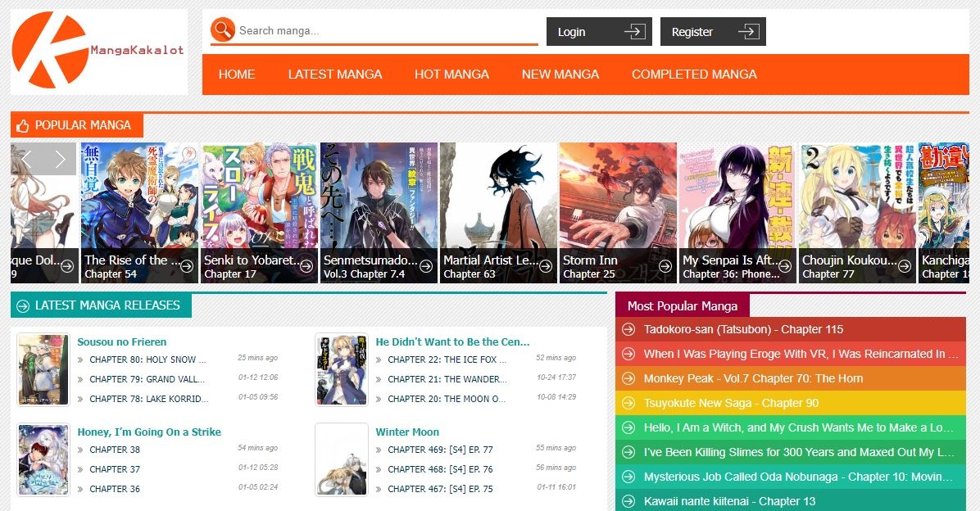980x511 pixels.
Task: Open Honey, I'm Going On a Strike cover
Action: pyautogui.click(x=43, y=459)
